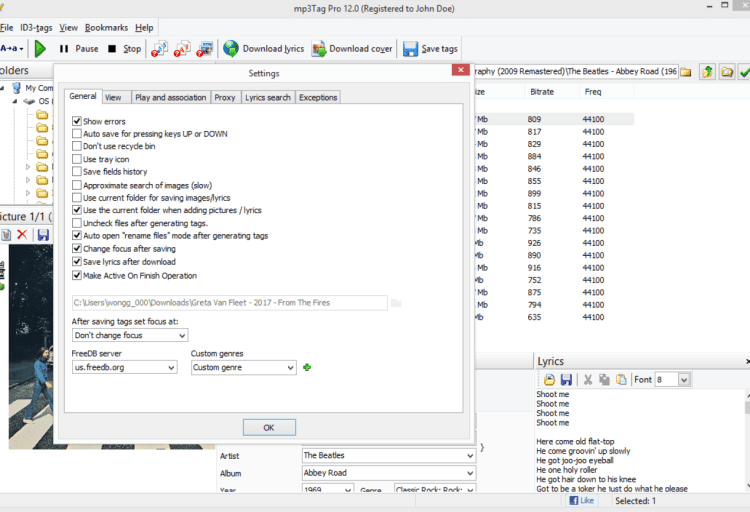Close the Settings dialog
Screen dimensions: 750x512
point(461,70)
